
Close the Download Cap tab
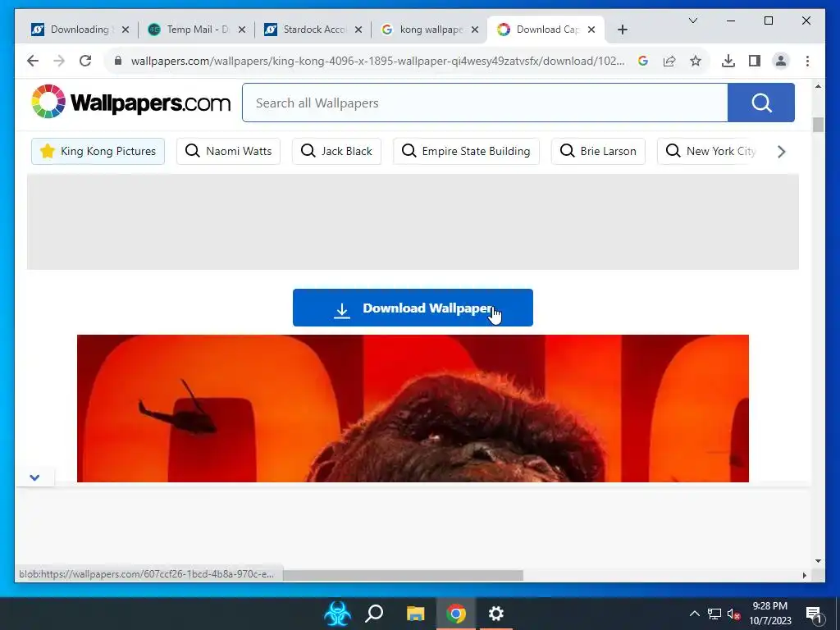pos(591,30)
